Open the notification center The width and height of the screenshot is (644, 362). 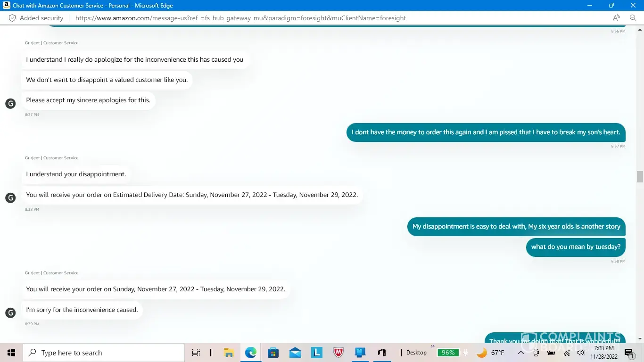pos(629,353)
